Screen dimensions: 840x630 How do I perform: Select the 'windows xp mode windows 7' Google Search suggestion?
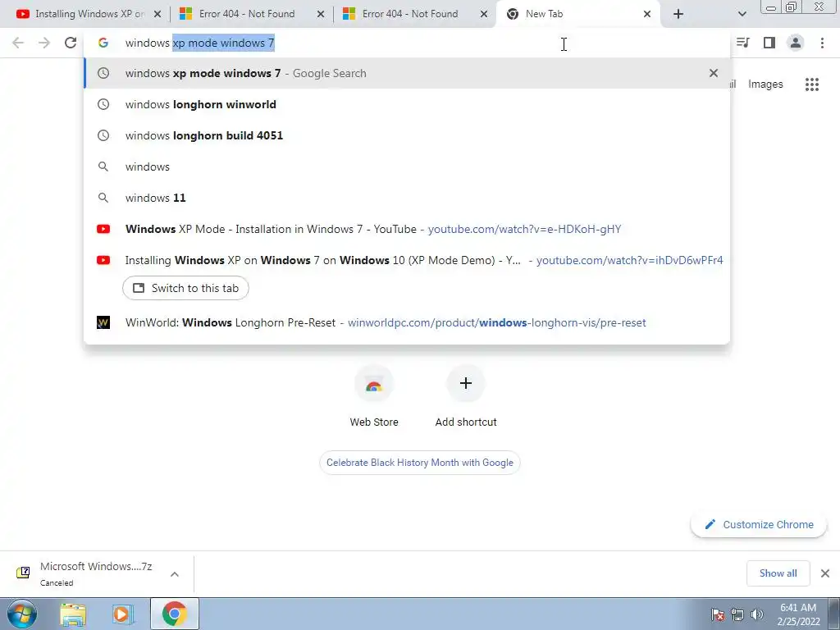(x=407, y=73)
